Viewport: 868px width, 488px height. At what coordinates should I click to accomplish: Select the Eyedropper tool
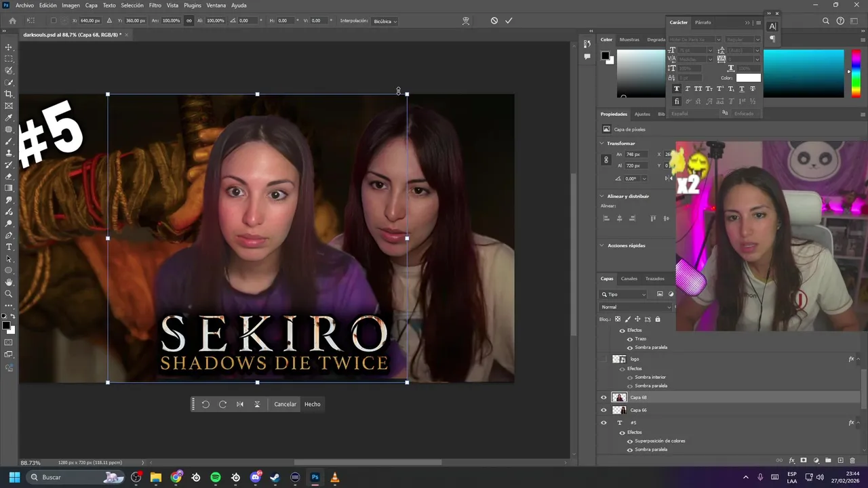click(9, 118)
